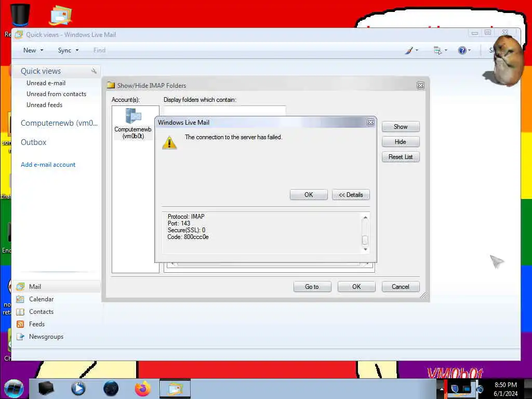Select the Computernewb (vm0b0t) account icon
Viewport: 532px width, 399px height.
tap(133, 124)
